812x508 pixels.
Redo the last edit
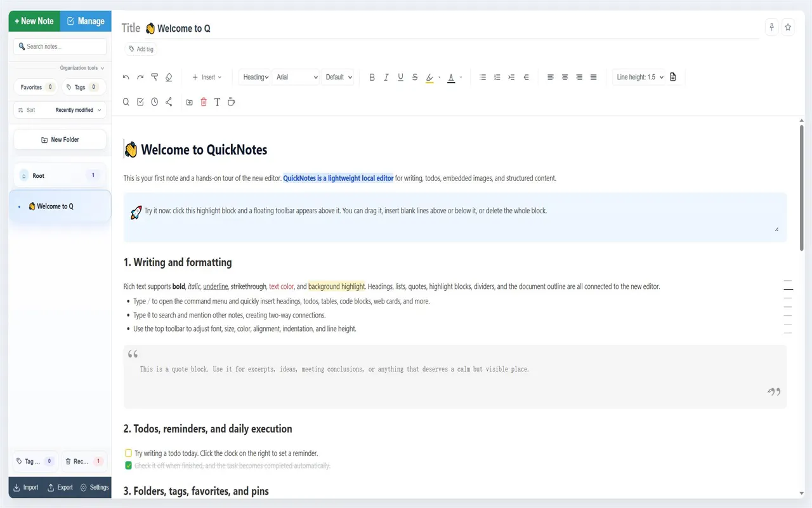click(140, 77)
